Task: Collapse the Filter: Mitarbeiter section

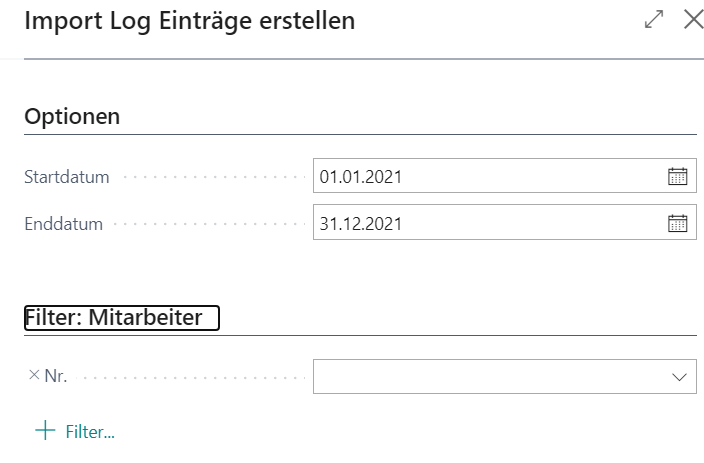Action: pos(122,318)
